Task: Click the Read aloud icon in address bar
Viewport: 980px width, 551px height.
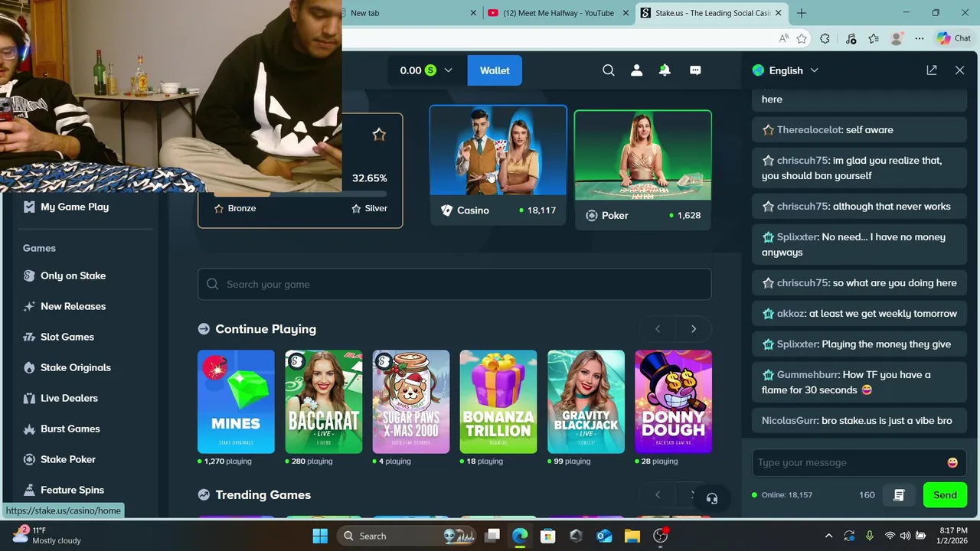Action: [x=783, y=38]
